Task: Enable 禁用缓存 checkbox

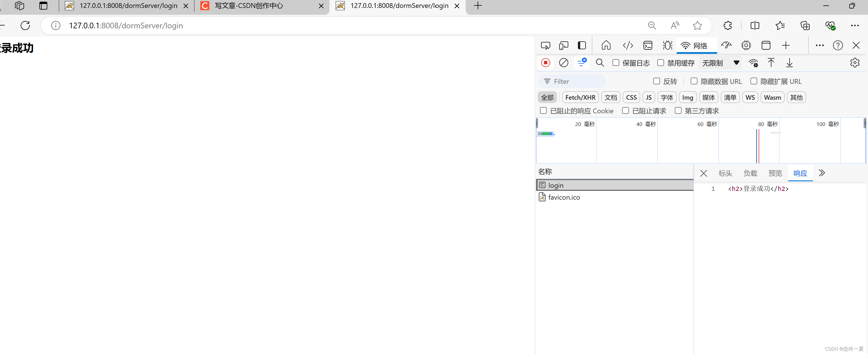Action: tap(660, 63)
